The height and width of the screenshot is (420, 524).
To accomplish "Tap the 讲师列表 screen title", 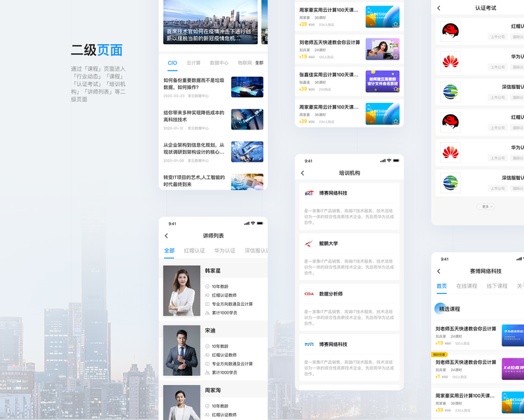I will (x=214, y=236).
